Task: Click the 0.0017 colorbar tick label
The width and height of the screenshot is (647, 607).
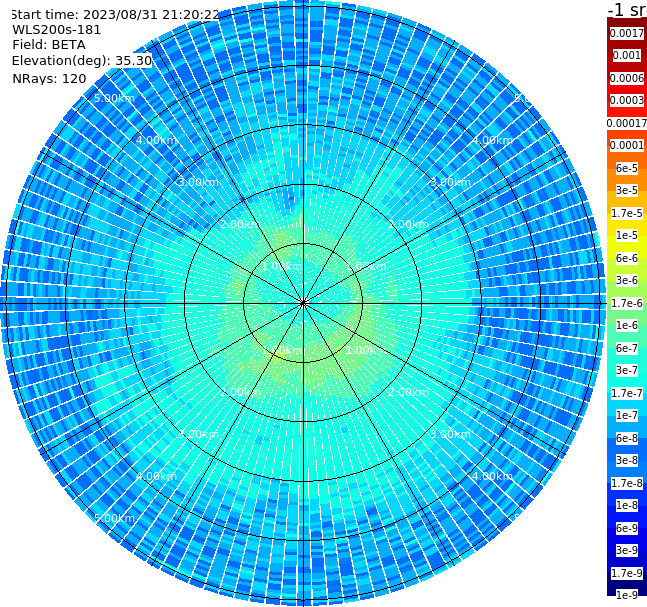Action: 627,33
